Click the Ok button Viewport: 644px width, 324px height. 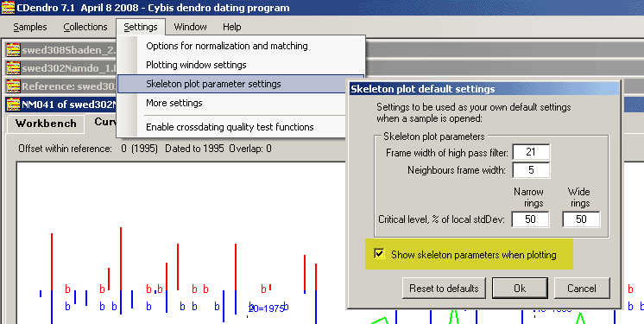pyautogui.click(x=520, y=289)
